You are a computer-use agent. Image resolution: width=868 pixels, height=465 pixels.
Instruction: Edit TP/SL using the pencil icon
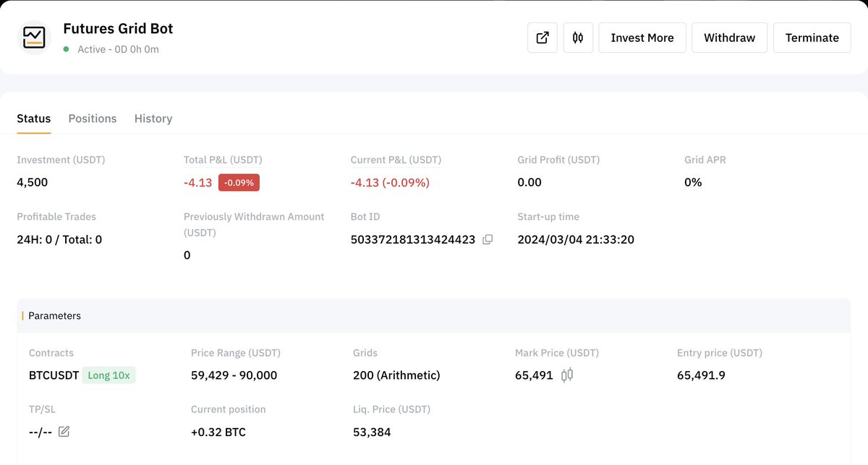(x=64, y=431)
